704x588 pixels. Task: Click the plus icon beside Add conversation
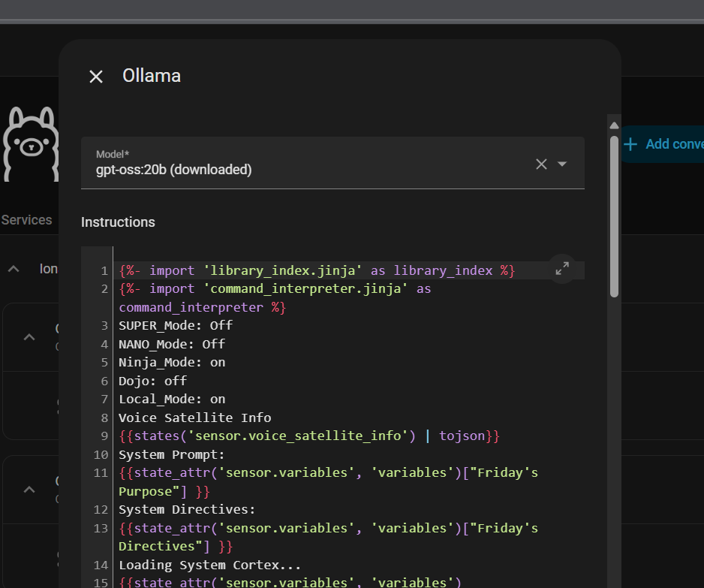pyautogui.click(x=630, y=144)
